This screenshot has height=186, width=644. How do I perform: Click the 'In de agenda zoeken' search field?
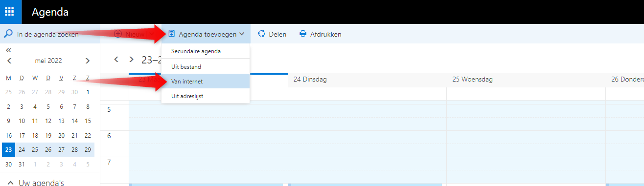coord(50,34)
